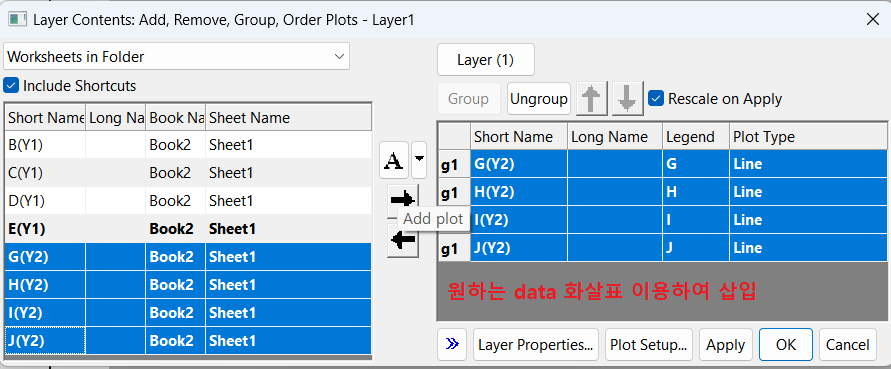Viewport: 891px width, 369px height.
Task: Open the plot type dropdown arrow
Action: click(418, 161)
